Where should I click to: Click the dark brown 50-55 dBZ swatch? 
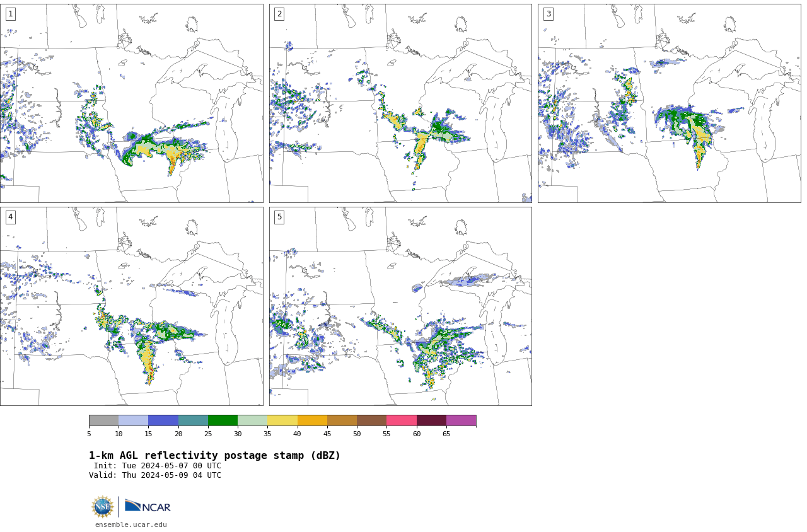pos(371,420)
